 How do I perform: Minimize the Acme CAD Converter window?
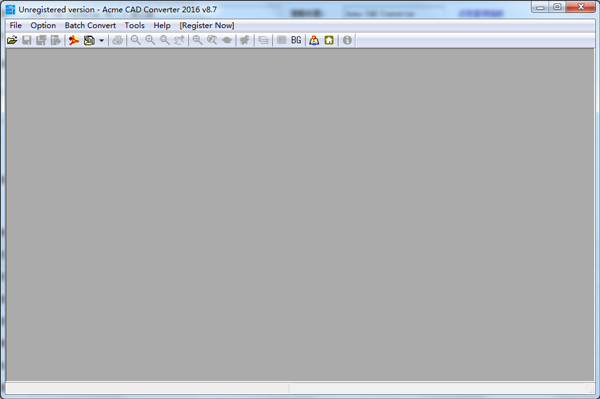click(540, 7)
